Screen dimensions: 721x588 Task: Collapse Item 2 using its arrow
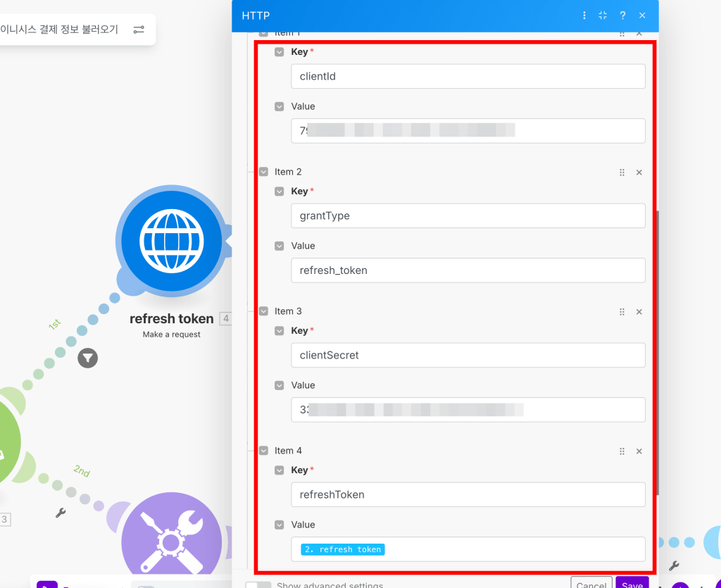point(264,172)
